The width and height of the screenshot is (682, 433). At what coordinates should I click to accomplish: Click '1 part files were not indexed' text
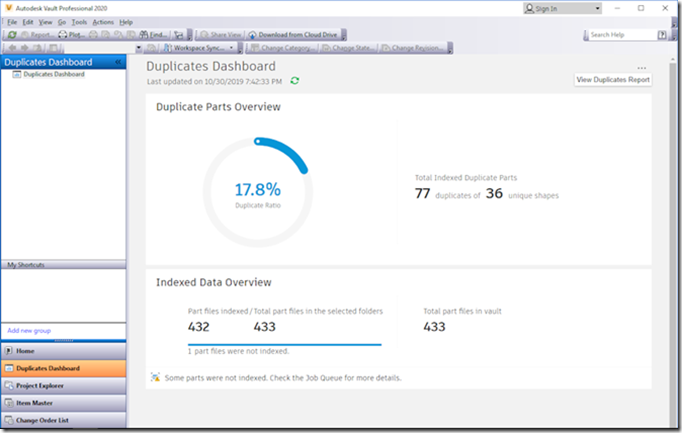pos(238,351)
